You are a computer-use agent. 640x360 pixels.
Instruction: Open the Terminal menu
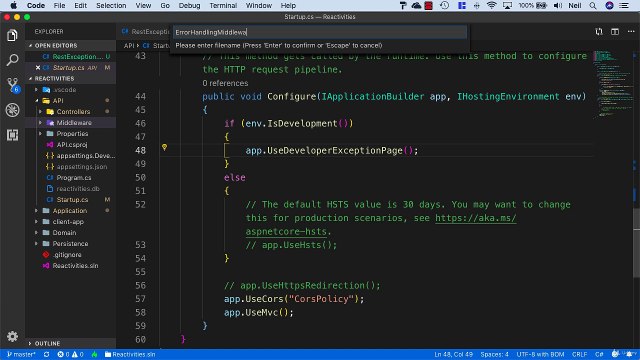(223, 5)
